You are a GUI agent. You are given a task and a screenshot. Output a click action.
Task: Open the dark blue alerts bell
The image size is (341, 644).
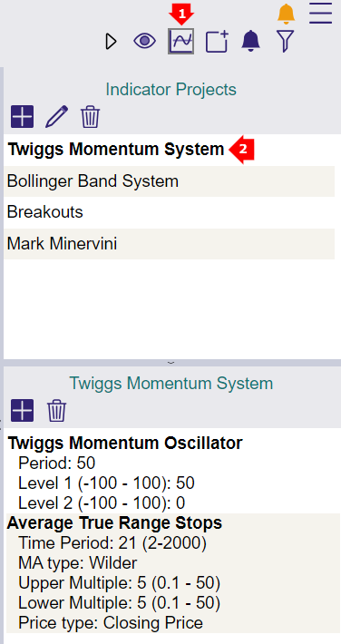(x=250, y=41)
